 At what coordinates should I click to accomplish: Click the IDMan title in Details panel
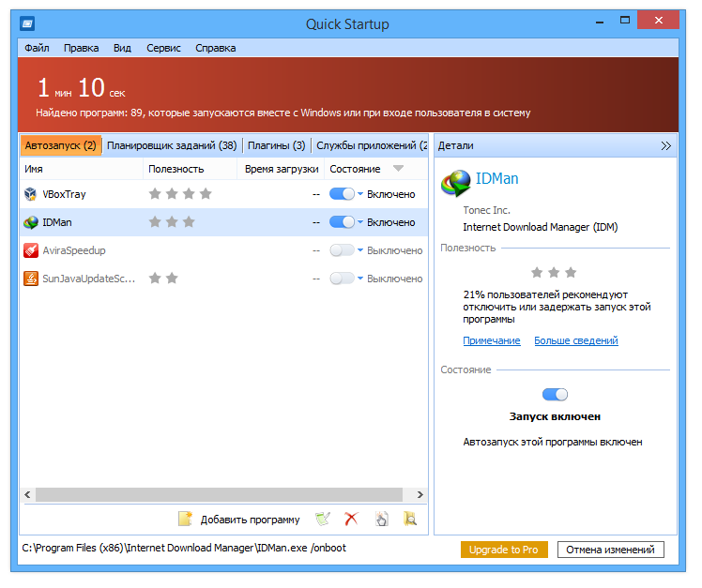tap(497, 178)
